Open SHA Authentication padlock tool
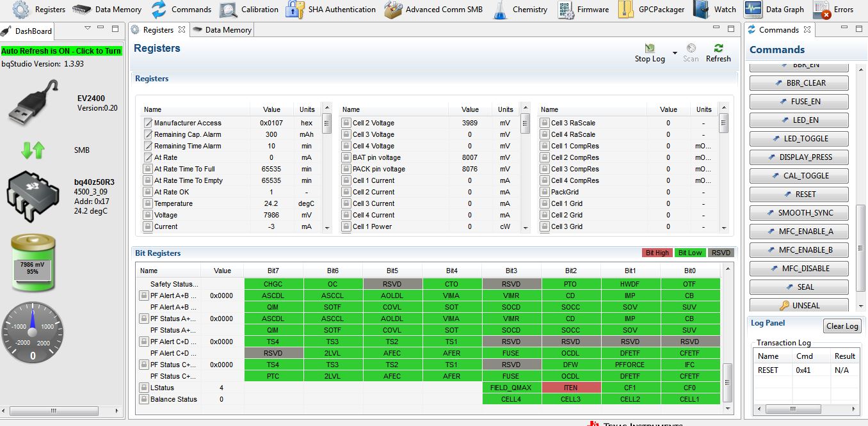 click(x=295, y=10)
